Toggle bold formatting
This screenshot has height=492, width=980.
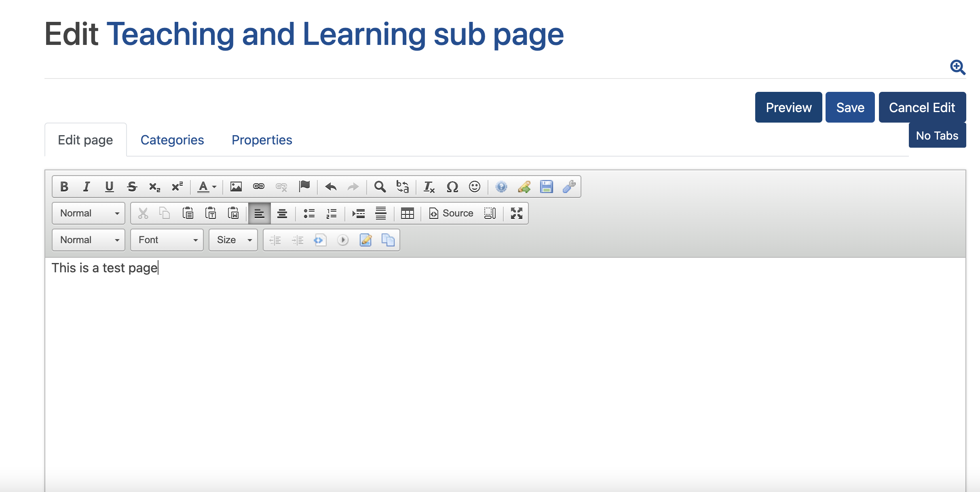coord(64,187)
